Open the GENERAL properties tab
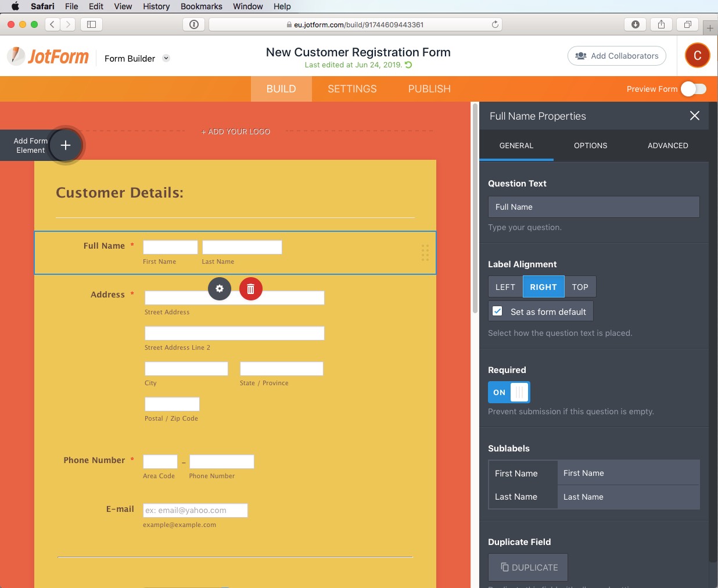Screen dimensions: 718x588 [x=516, y=145]
